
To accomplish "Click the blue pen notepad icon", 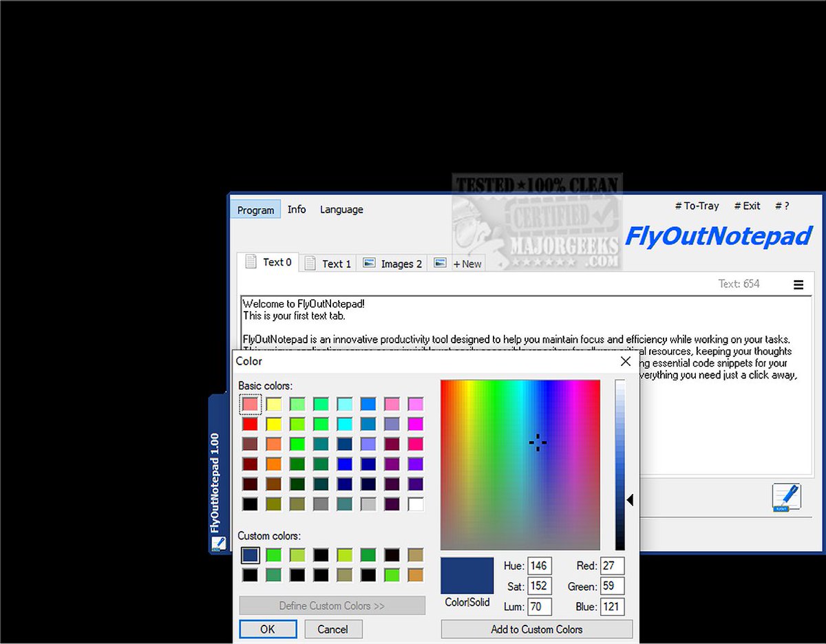I will pos(786,497).
